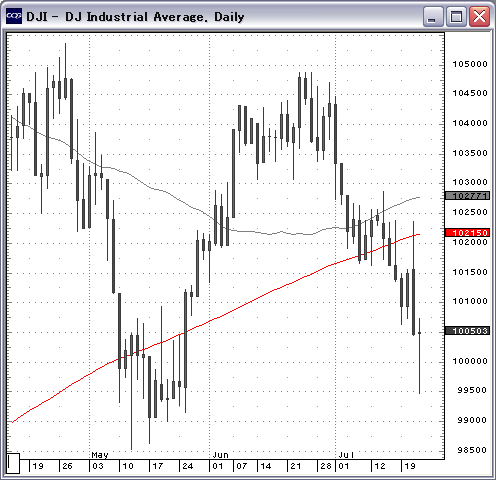496x480 pixels.
Task: Minimize the DJI chart window
Action: pos(433,16)
